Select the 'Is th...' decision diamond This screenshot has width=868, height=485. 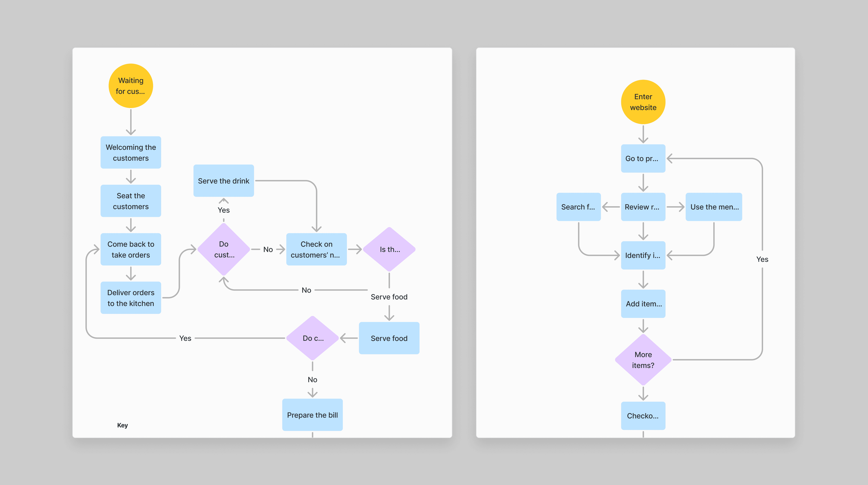389,250
